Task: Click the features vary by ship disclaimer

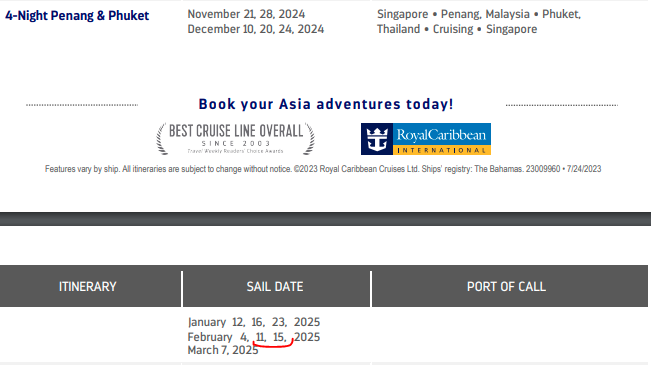Action: tap(323, 169)
